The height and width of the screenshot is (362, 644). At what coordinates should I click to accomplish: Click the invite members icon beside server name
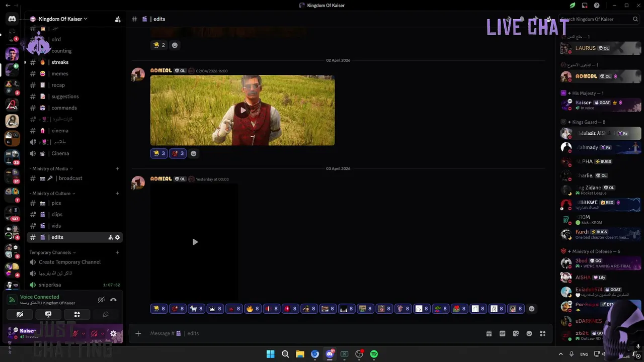pyautogui.click(x=118, y=19)
